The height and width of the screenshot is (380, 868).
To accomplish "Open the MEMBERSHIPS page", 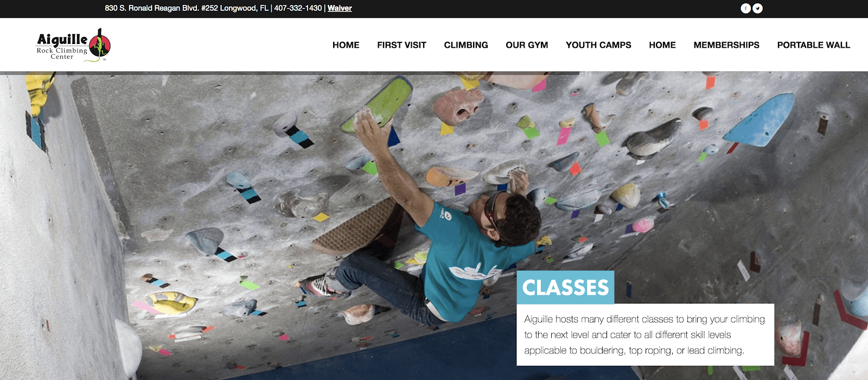I will tap(726, 45).
